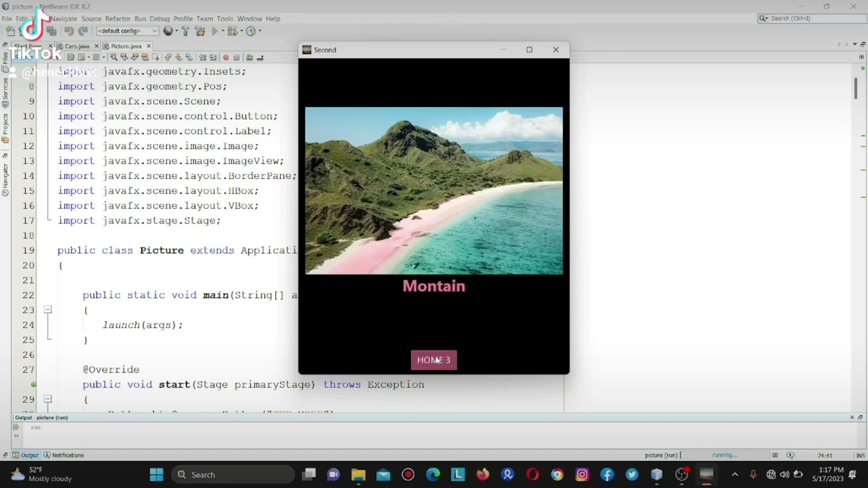Click Find Next Occurrence icon in editor toolbar
This screenshot has width=868, height=488.
134,58
